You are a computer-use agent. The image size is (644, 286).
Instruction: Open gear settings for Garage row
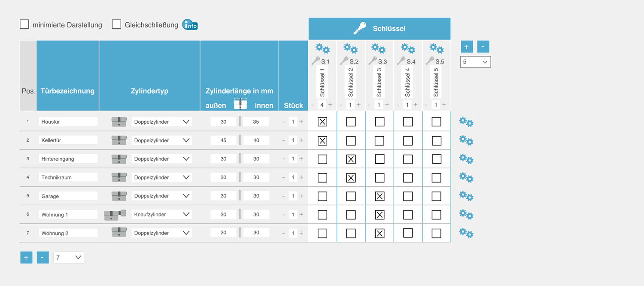click(466, 196)
